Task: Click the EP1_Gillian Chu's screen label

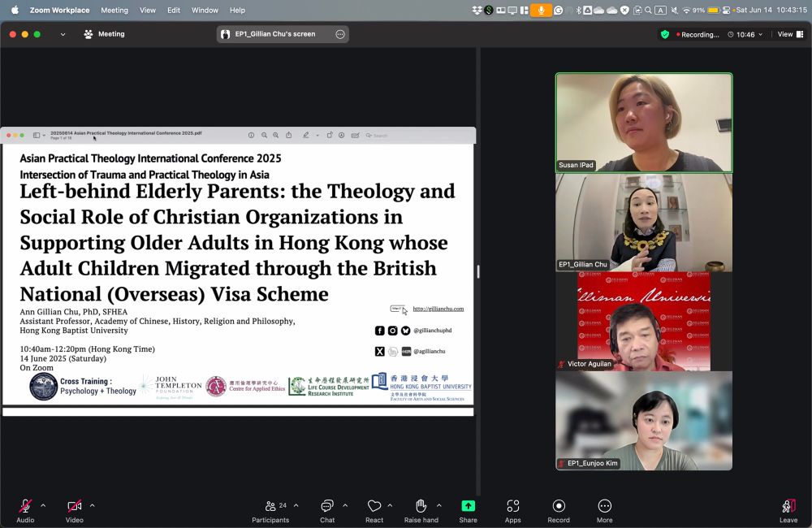Action: [x=275, y=34]
